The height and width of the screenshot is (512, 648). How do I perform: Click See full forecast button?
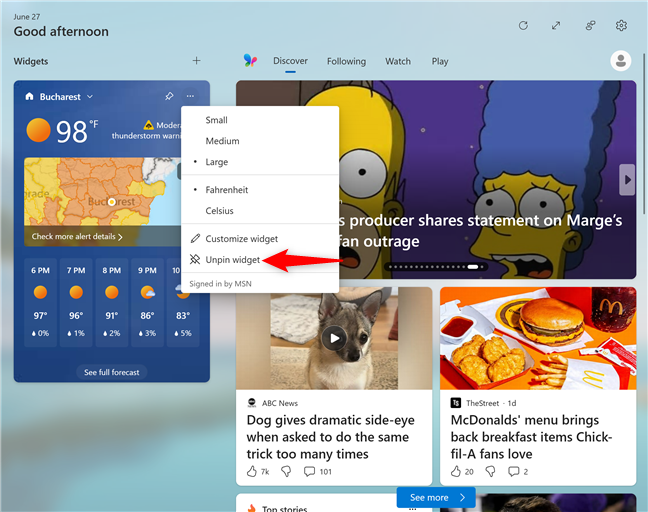tap(112, 372)
